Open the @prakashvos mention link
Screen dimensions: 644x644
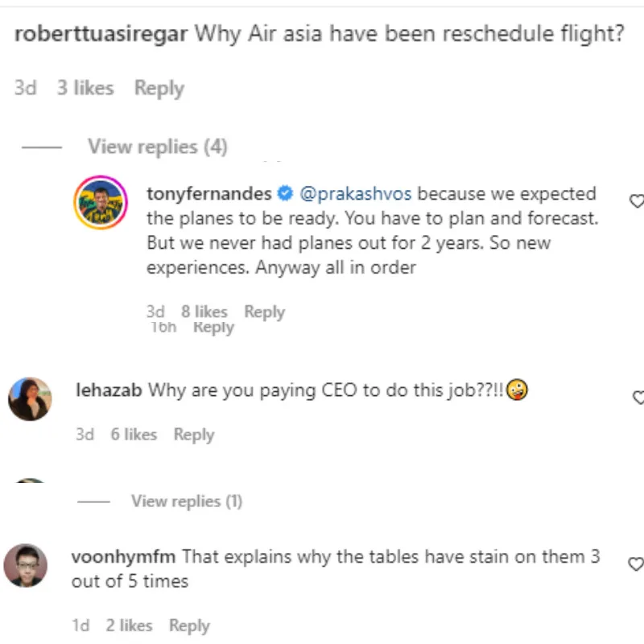356,194
